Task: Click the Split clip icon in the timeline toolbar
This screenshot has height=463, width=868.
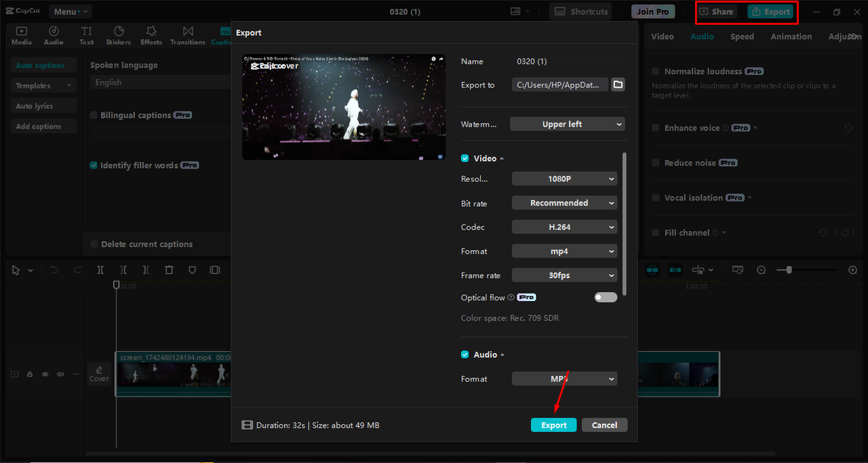Action: point(100,270)
